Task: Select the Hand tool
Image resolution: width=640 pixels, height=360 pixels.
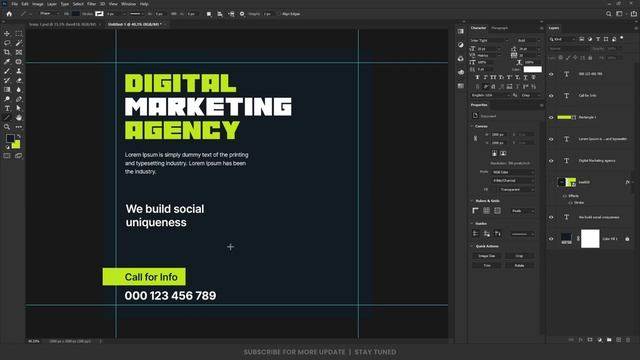Action: tap(19, 118)
